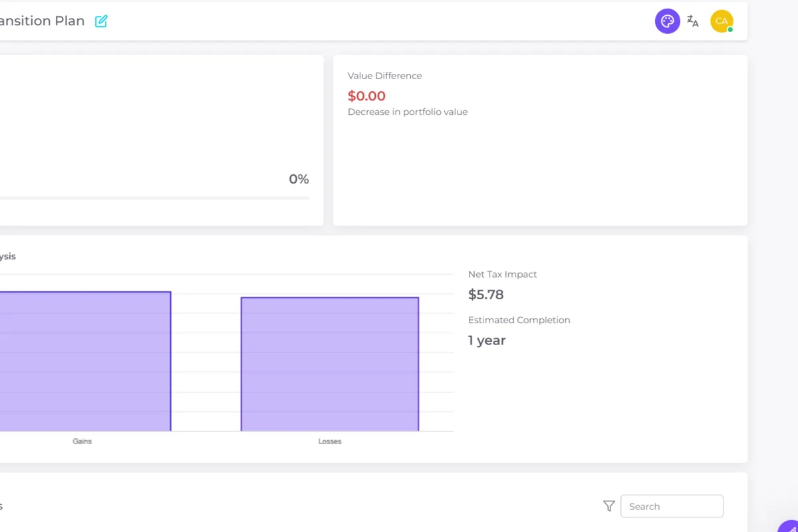Open the theme palette customizer
The width and height of the screenshot is (798, 532).
coord(667,21)
